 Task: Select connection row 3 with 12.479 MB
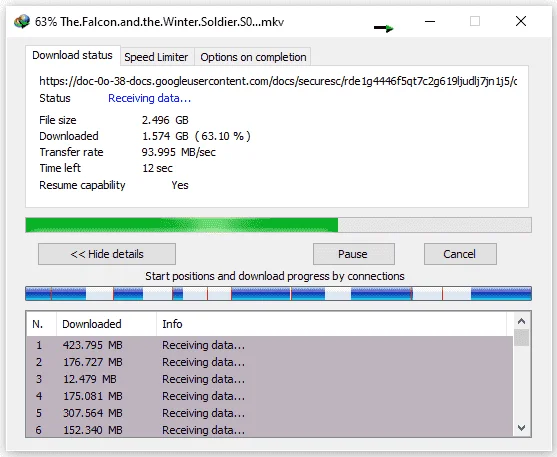click(270, 379)
